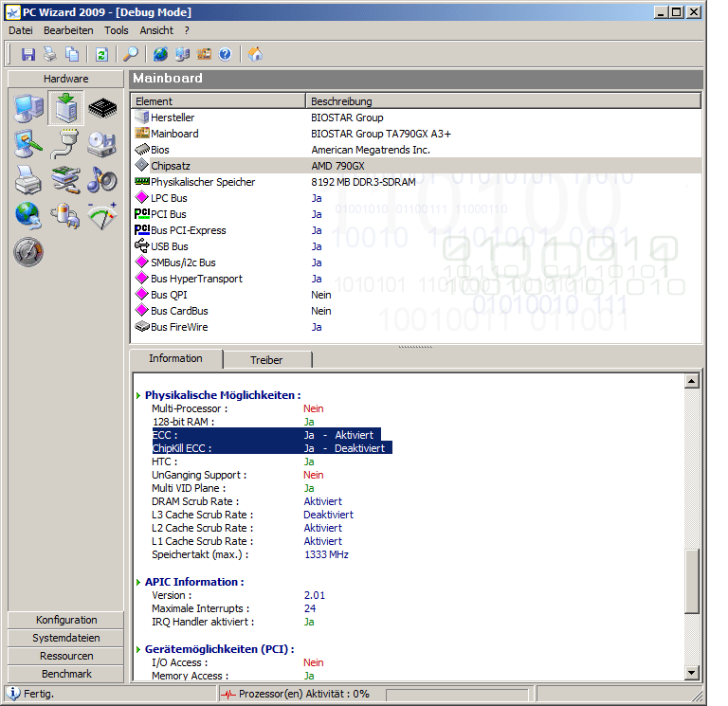The width and height of the screenshot is (728, 706).
Task: Select the Voltage meter gauge icon in sidebar
Action: (102, 215)
